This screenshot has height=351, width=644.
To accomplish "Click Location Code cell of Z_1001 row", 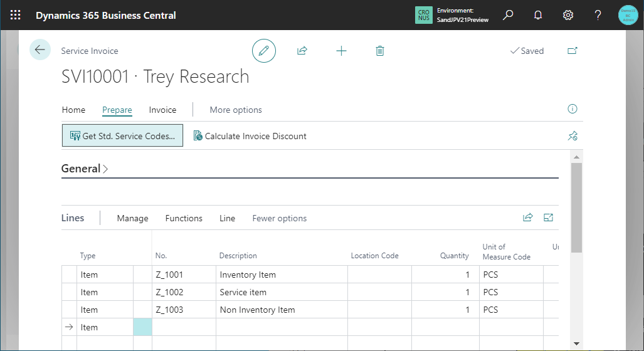I will (379, 275).
